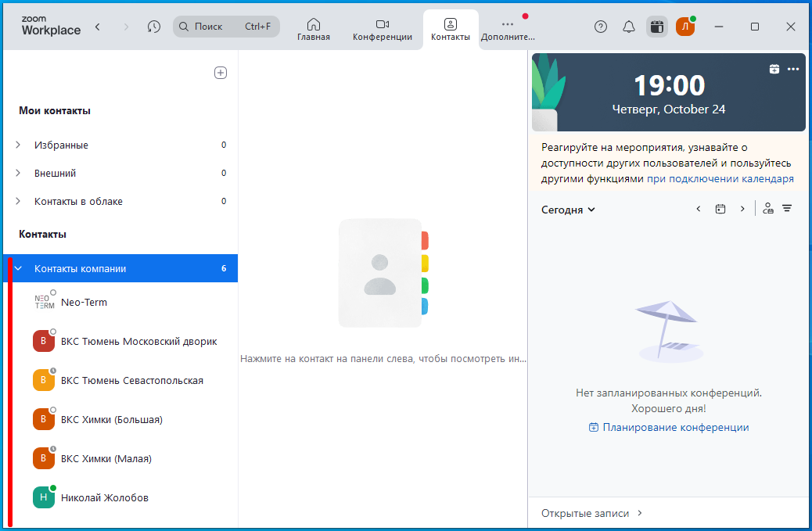This screenshot has height=531, width=812.
Task: Collapse the Контакты компании group
Action: (18, 268)
